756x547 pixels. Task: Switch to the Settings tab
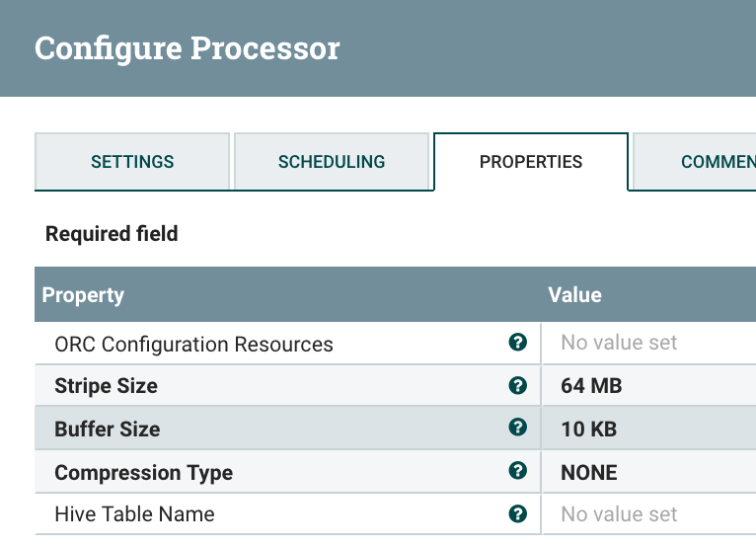pos(132,162)
